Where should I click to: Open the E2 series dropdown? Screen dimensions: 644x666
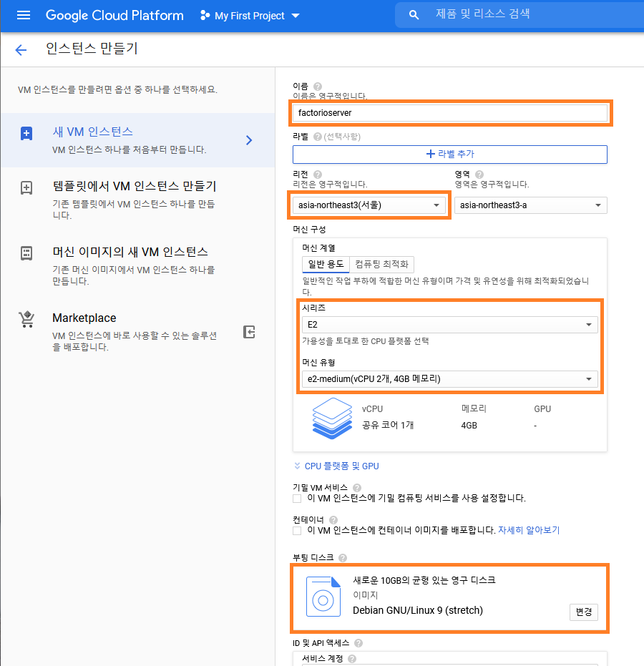450,325
